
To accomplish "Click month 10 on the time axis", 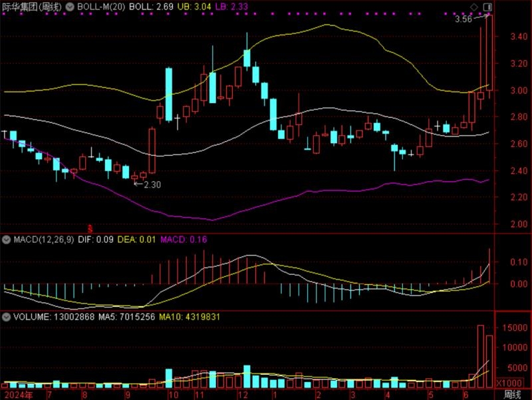I will click(174, 395).
